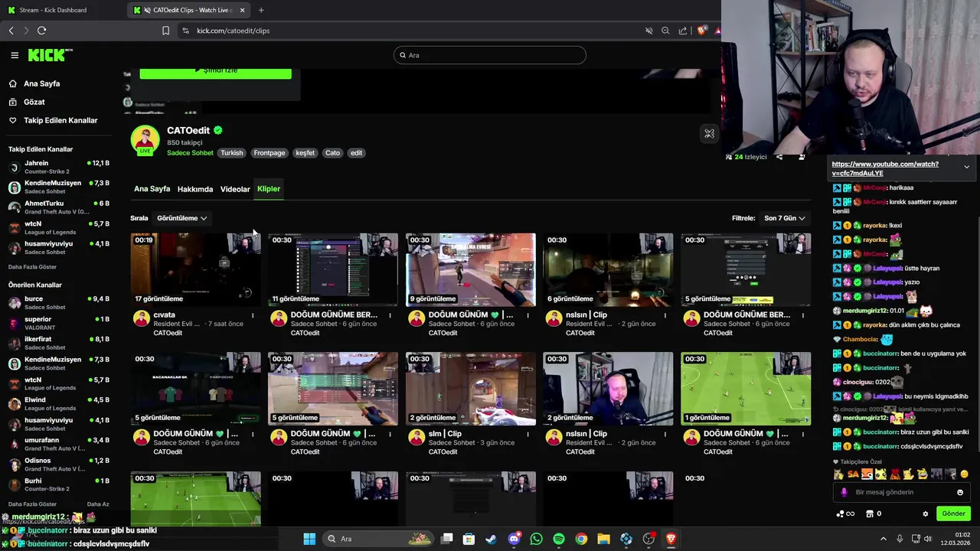Viewport: 980px width, 551px height.
Task: Open Jahrein channel from followed list
Action: [59, 167]
